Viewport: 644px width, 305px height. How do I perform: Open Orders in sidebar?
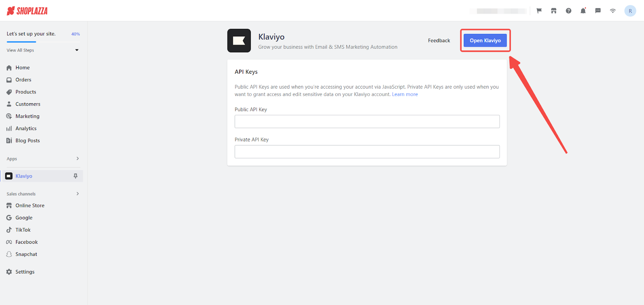(x=23, y=80)
